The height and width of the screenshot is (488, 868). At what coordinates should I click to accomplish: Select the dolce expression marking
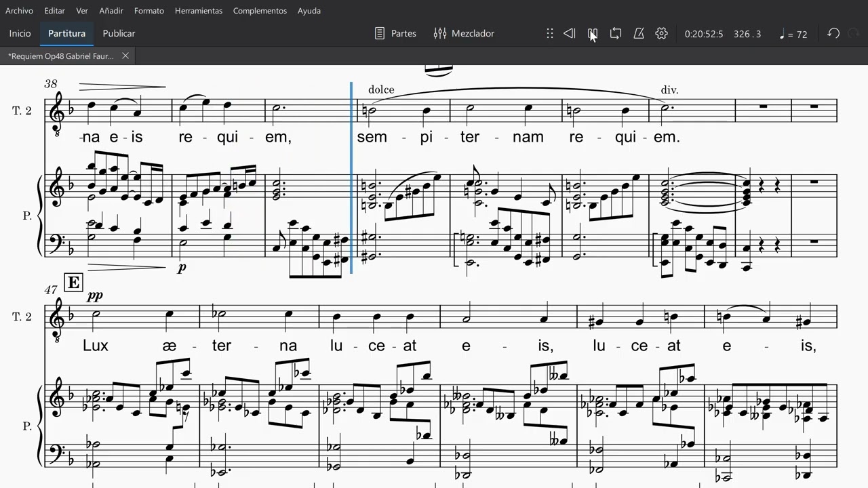pos(381,89)
